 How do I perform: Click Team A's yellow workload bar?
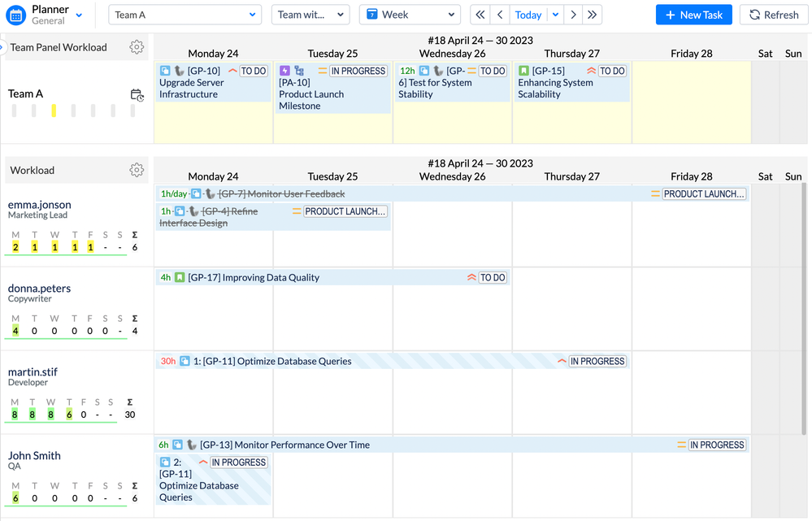[53, 110]
